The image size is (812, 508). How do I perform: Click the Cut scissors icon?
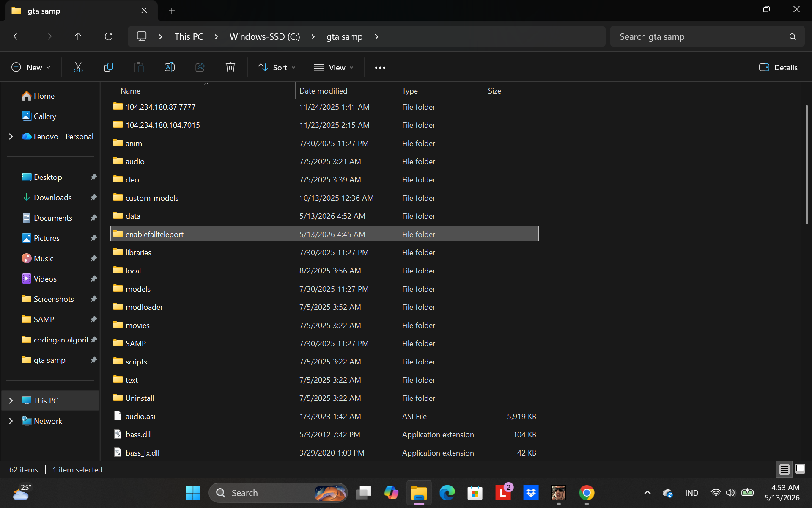click(x=78, y=67)
